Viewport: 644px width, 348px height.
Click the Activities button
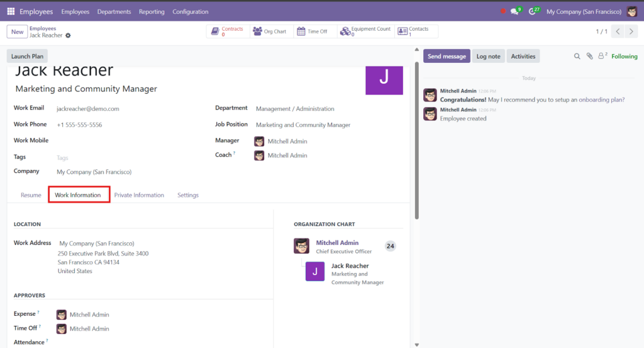pos(523,56)
